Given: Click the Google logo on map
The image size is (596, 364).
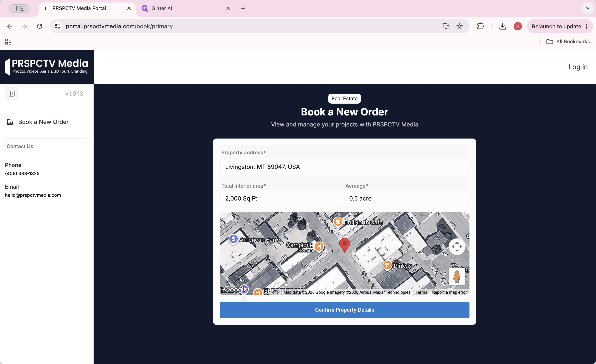Looking at the screenshot, I should click(236, 289).
